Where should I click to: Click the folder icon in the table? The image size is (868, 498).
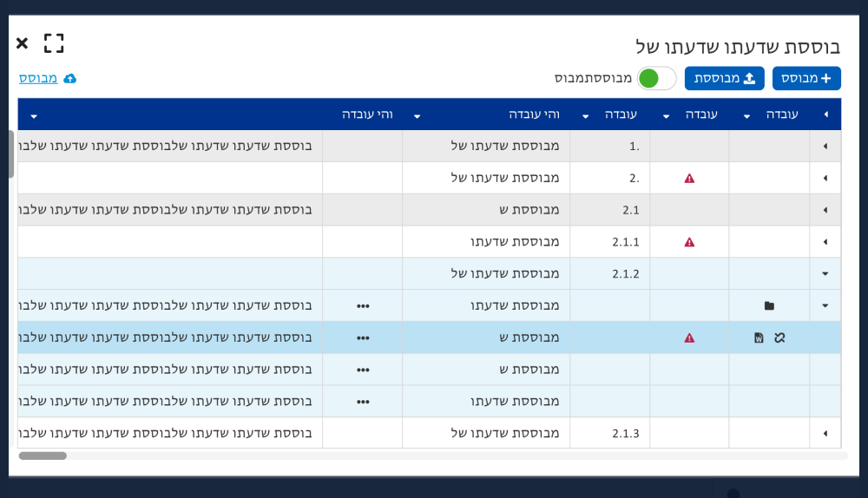pyautogui.click(x=769, y=306)
